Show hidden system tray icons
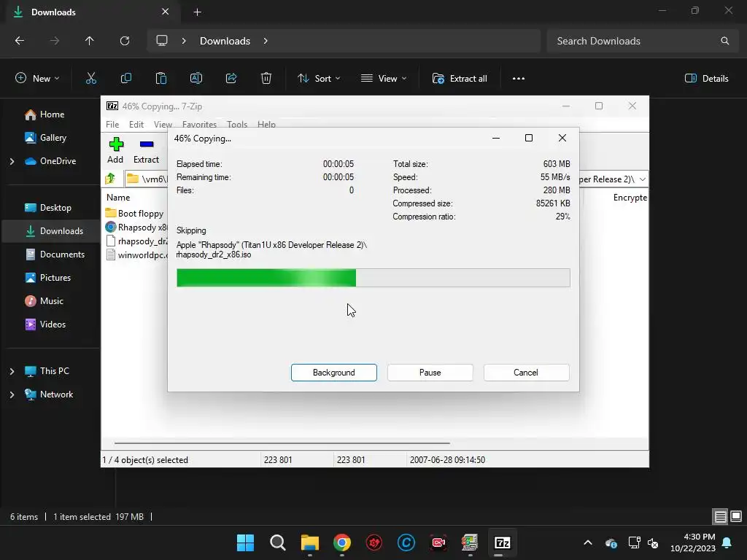 [588, 542]
